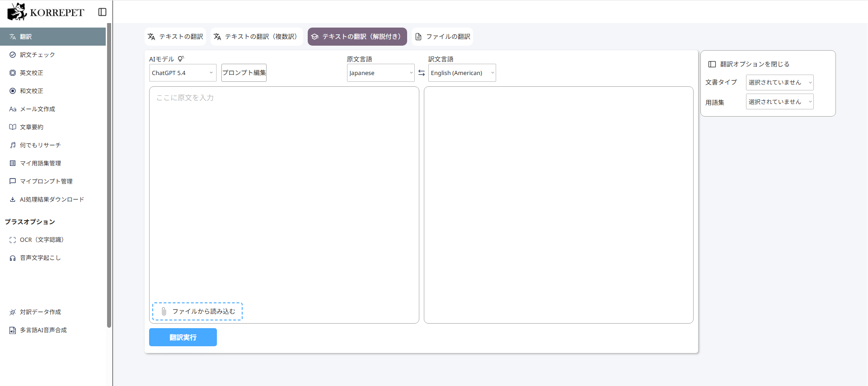Click the 文章要約 book icon
This screenshot has height=386, width=868.
pos(13,127)
